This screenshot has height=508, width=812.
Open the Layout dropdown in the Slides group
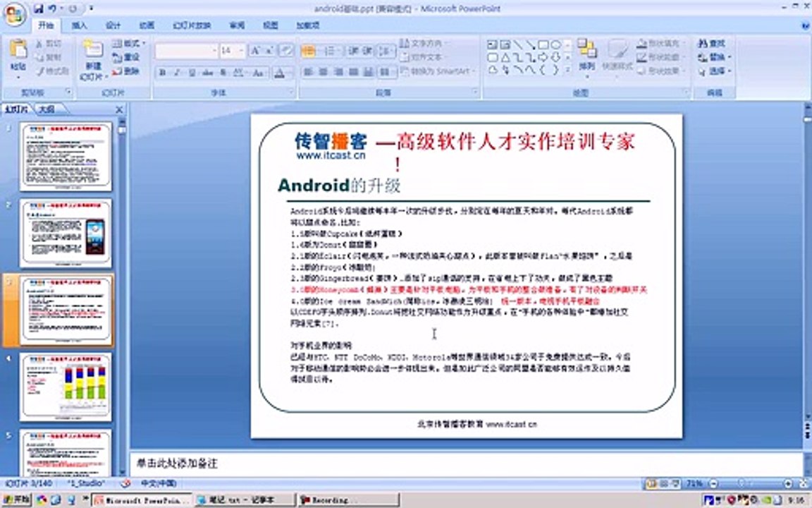click(x=129, y=43)
